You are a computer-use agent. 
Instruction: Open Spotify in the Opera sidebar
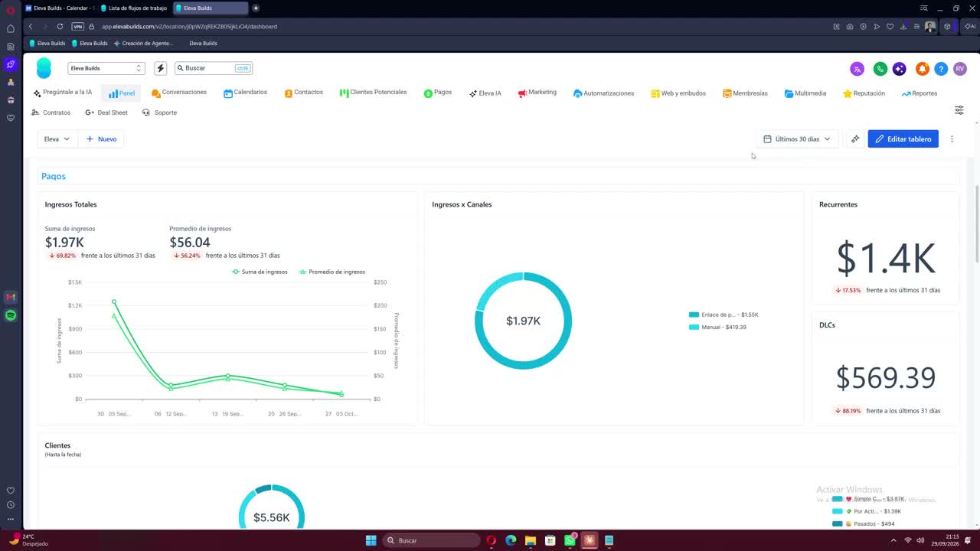pyautogui.click(x=11, y=315)
